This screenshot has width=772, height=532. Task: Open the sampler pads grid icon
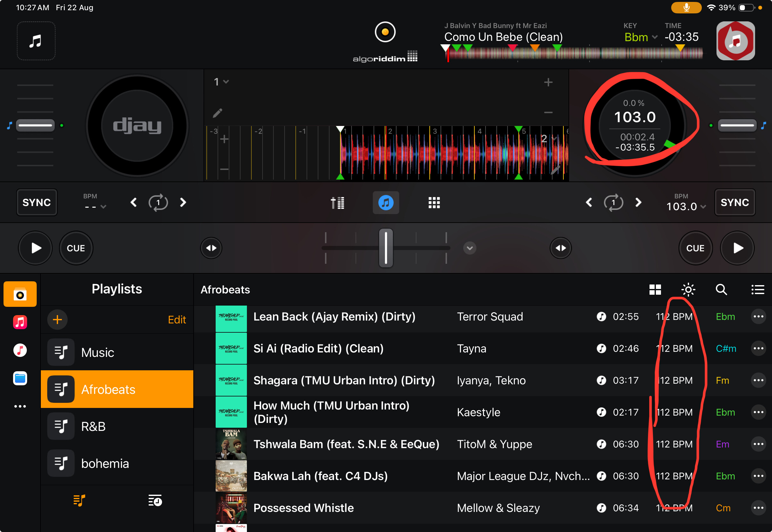click(x=434, y=202)
